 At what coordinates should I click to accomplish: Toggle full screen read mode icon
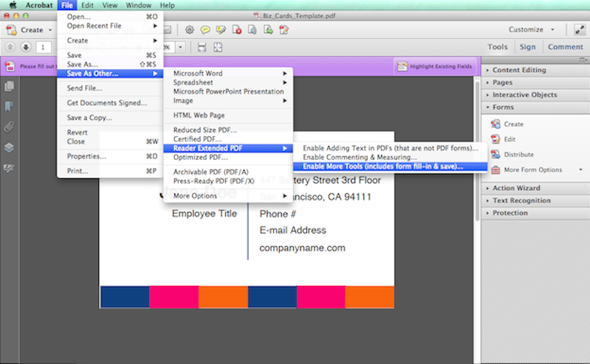(579, 30)
